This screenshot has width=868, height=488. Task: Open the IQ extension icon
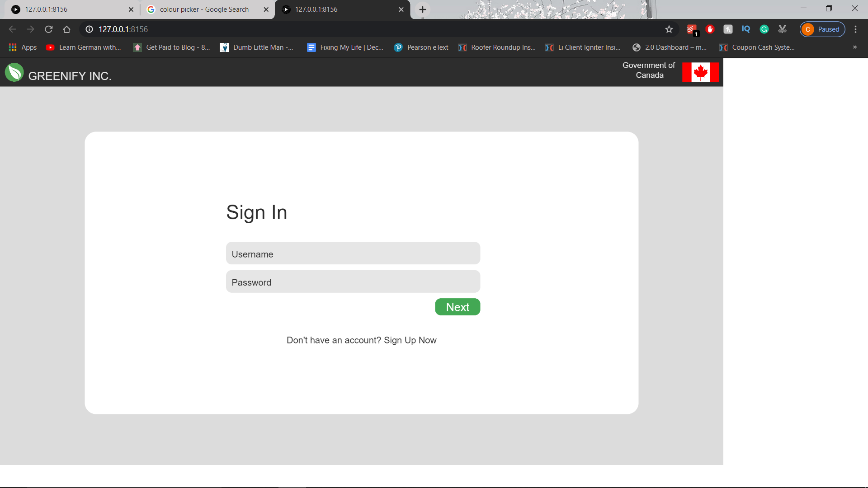pos(746,29)
